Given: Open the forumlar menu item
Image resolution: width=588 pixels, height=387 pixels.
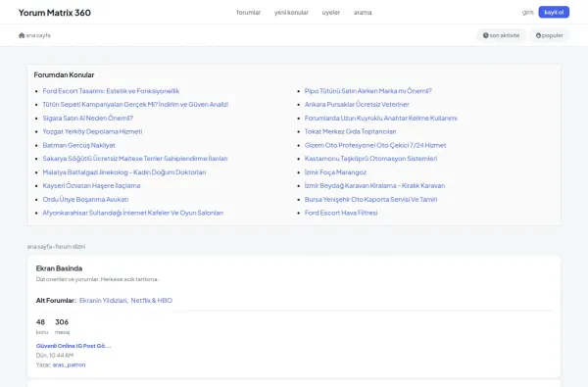Looking at the screenshot, I should pos(248,13).
